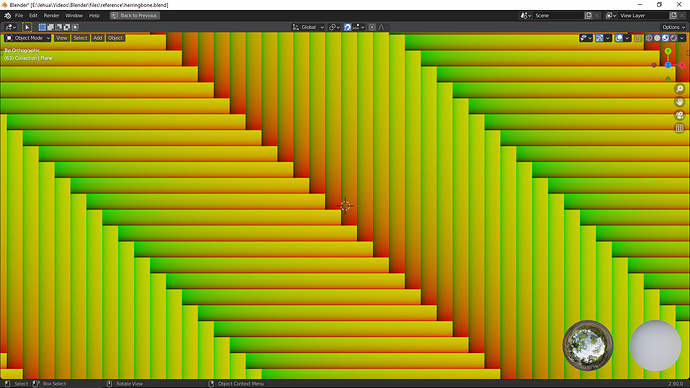Switch to rendered viewport shading
Viewport: 690px width, 388px height.
tap(674, 38)
